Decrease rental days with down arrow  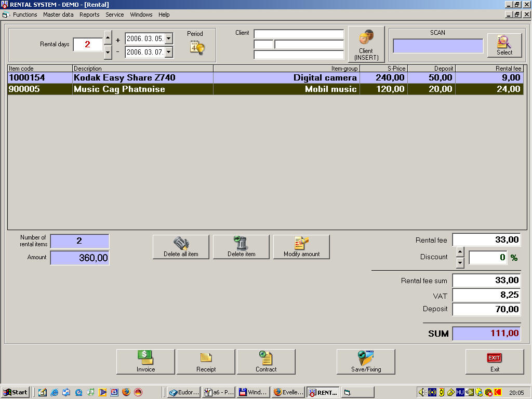click(x=108, y=52)
